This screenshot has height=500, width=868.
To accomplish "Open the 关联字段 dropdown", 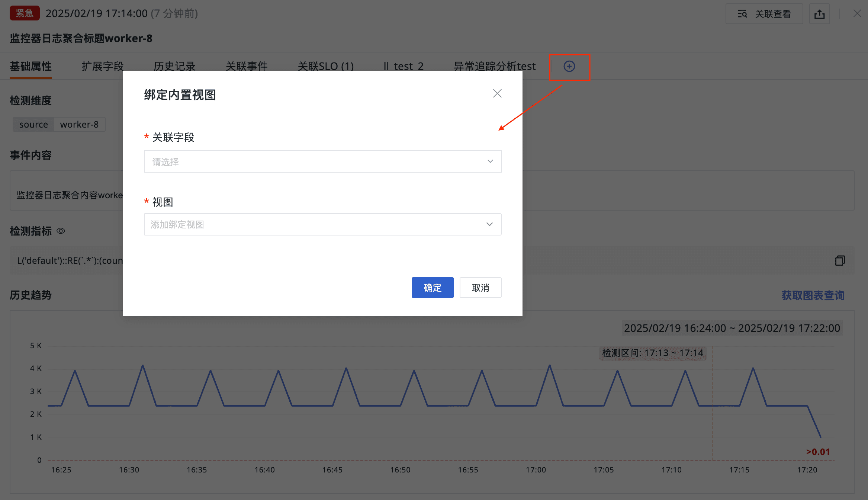I will [322, 161].
